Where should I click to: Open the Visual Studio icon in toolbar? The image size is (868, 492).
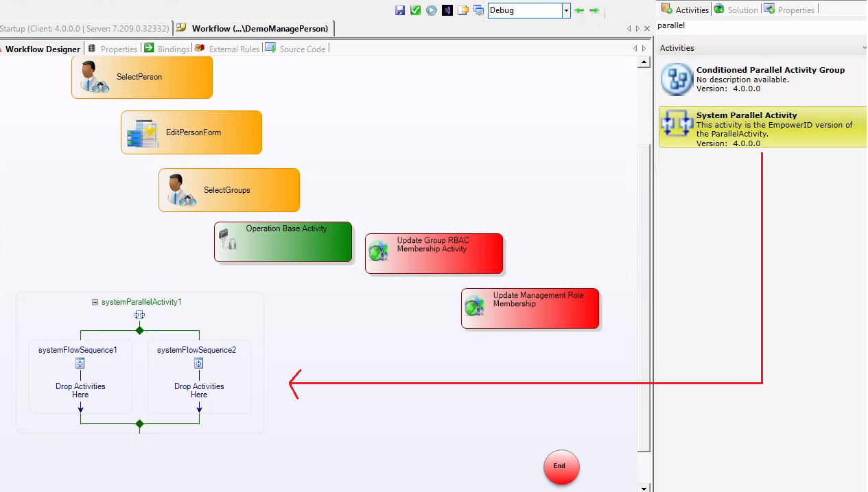pos(447,10)
